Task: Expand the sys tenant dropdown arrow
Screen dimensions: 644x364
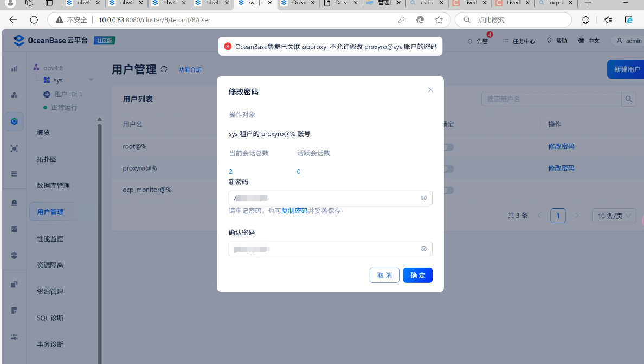Action: 91,80
